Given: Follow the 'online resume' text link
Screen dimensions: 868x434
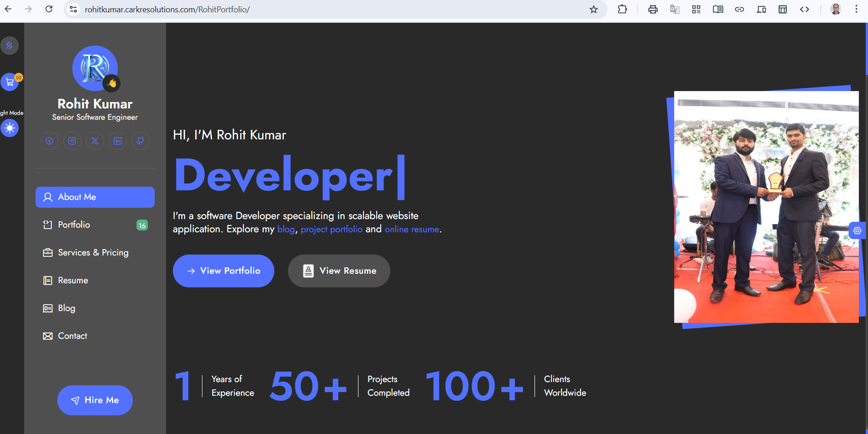Looking at the screenshot, I should [x=412, y=230].
